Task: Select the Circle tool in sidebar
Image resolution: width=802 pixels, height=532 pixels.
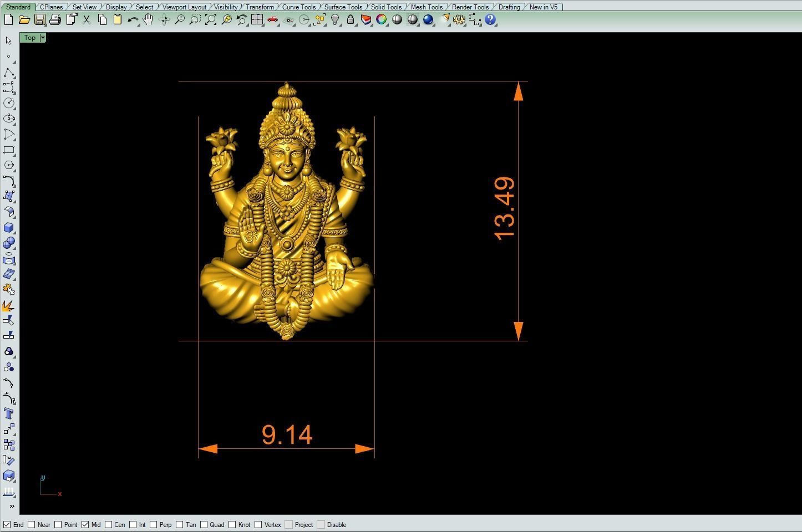Action: click(9, 103)
